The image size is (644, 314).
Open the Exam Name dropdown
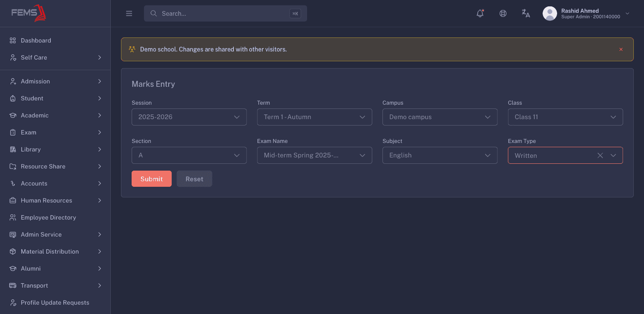[x=315, y=155]
